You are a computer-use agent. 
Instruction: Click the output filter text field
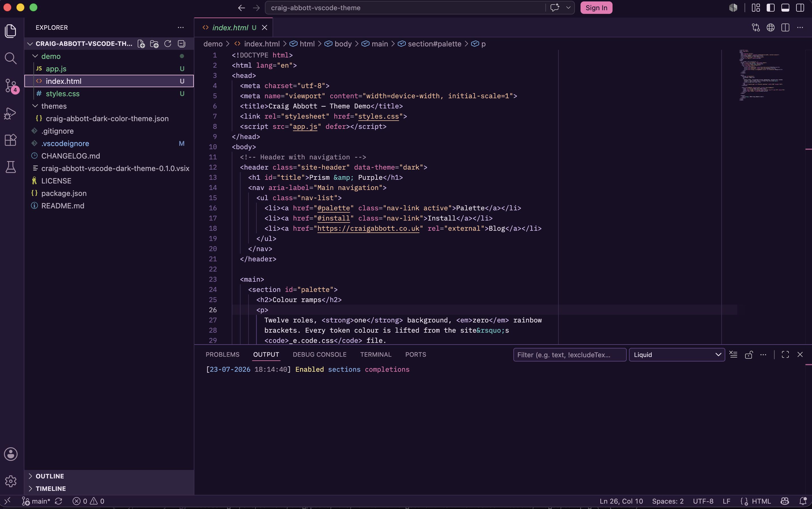pyautogui.click(x=570, y=355)
